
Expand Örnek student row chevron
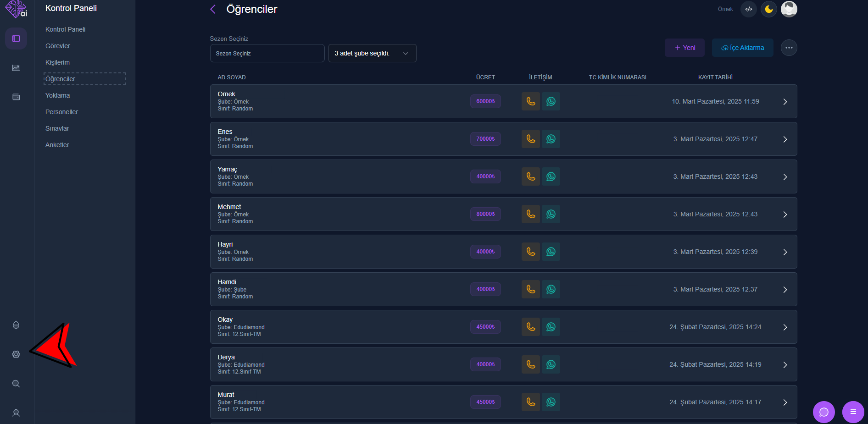[x=785, y=102]
